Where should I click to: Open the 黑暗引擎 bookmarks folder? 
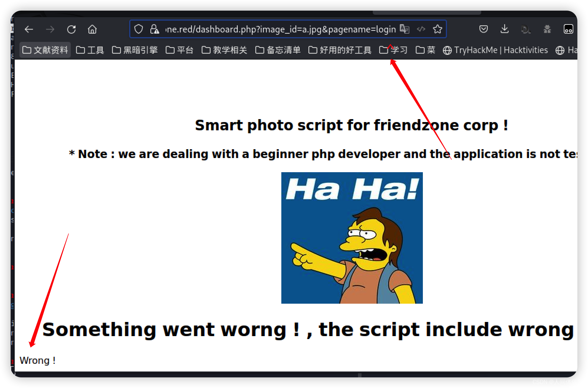click(x=135, y=50)
